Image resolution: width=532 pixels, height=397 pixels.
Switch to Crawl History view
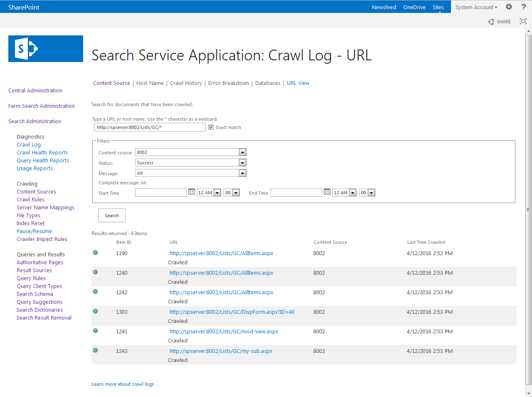coord(186,83)
